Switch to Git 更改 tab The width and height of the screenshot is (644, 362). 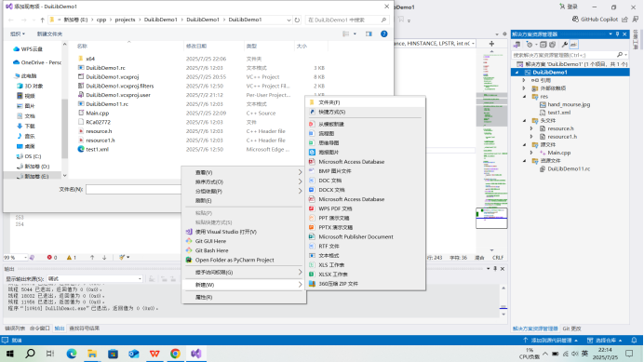click(571, 328)
